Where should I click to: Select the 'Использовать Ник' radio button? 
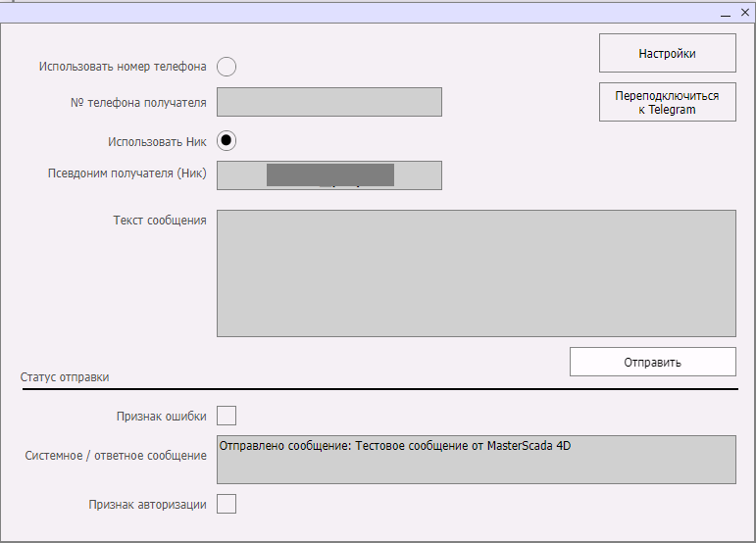click(x=227, y=140)
